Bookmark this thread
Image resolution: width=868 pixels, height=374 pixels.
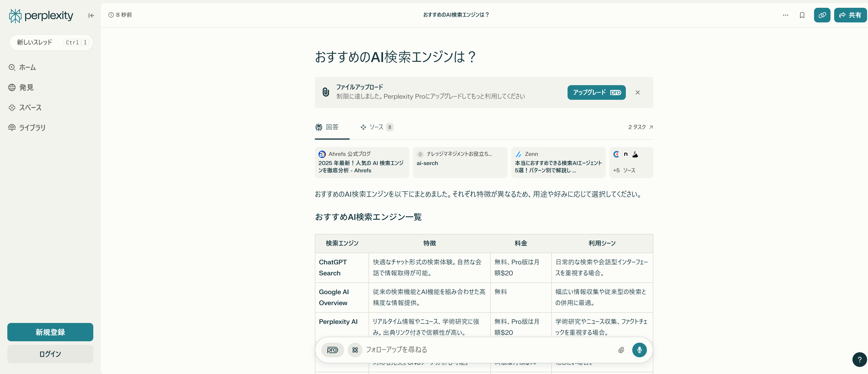[x=802, y=15]
